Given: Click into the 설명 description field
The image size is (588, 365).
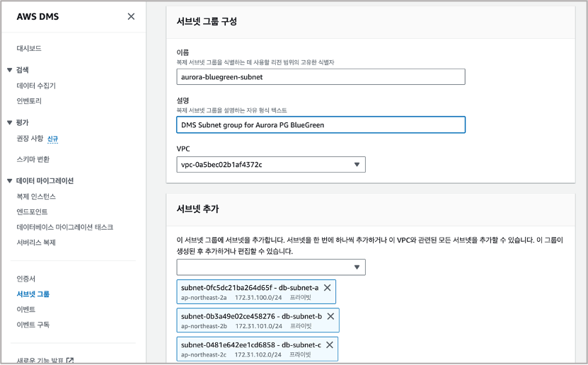Looking at the screenshot, I should [x=321, y=124].
